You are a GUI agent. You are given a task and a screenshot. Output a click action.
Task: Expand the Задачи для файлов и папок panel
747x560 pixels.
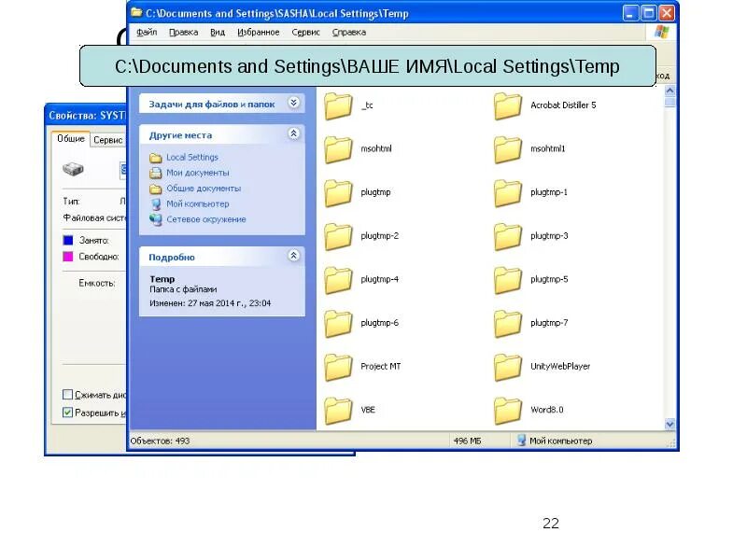coord(294,103)
